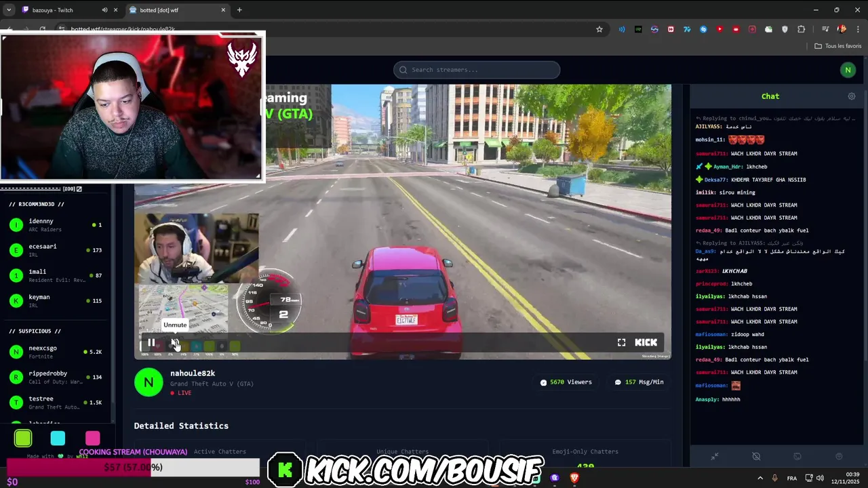The width and height of the screenshot is (868, 488).
Task: Toggle the third icon below chat
Action: coord(797,456)
